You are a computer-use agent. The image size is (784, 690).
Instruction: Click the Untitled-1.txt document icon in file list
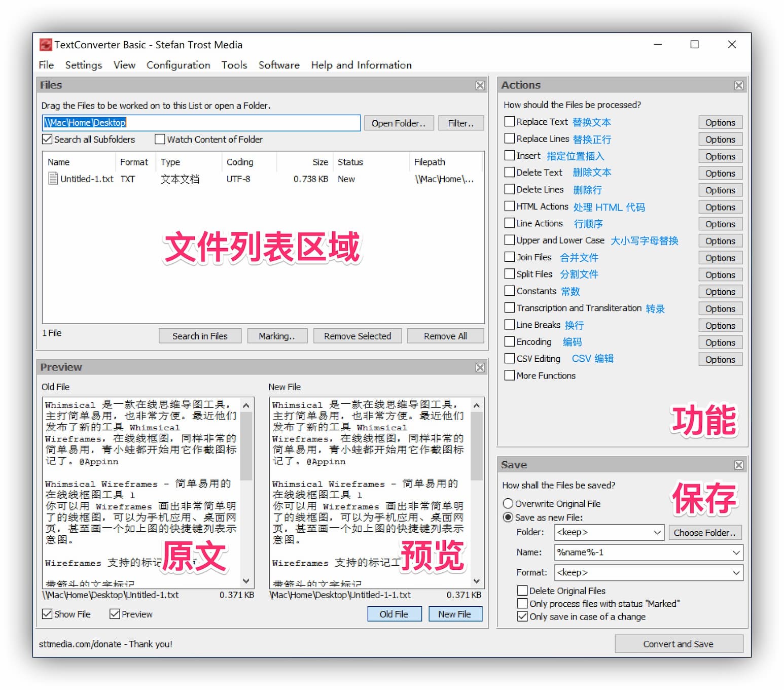(x=53, y=179)
